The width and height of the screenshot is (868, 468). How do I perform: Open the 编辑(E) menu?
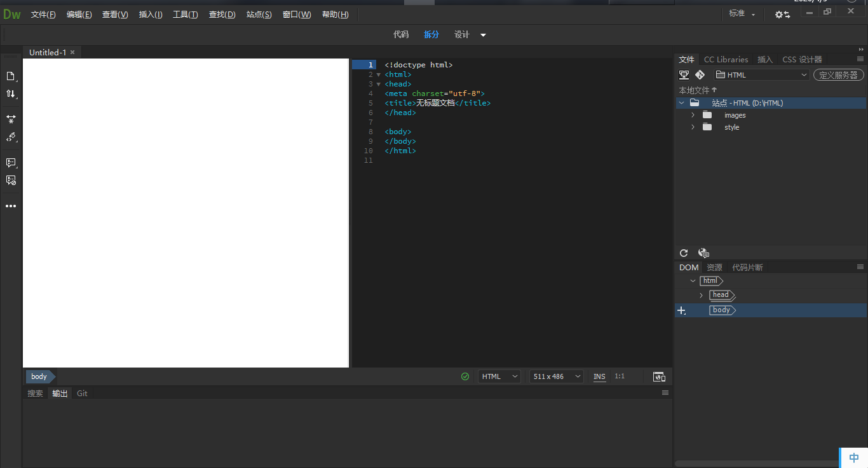79,15
